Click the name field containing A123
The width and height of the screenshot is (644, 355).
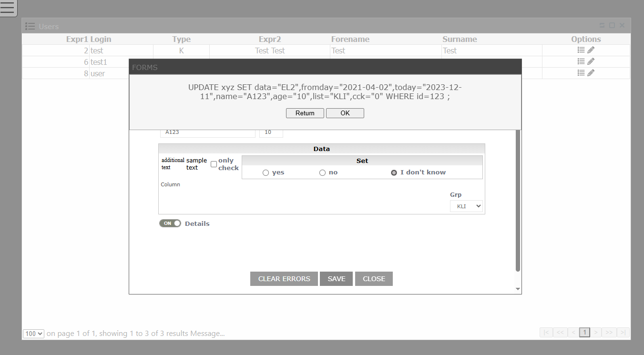point(207,132)
